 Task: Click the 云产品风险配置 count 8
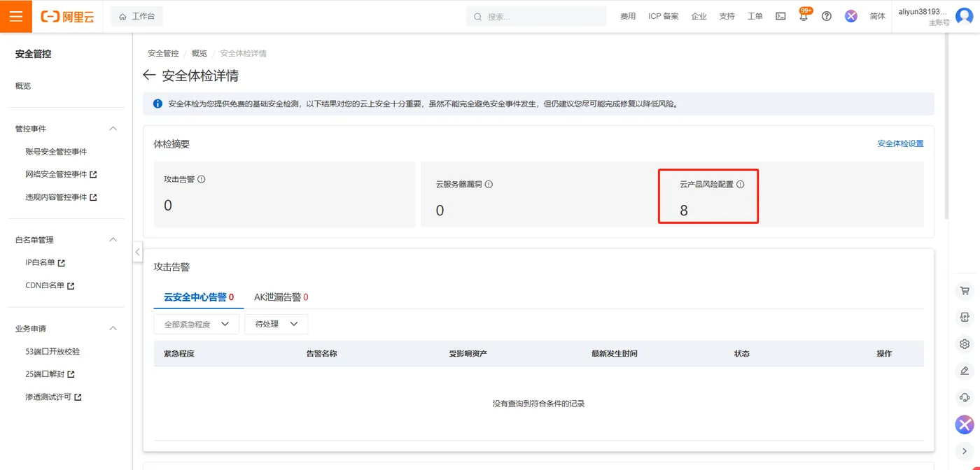tap(684, 211)
